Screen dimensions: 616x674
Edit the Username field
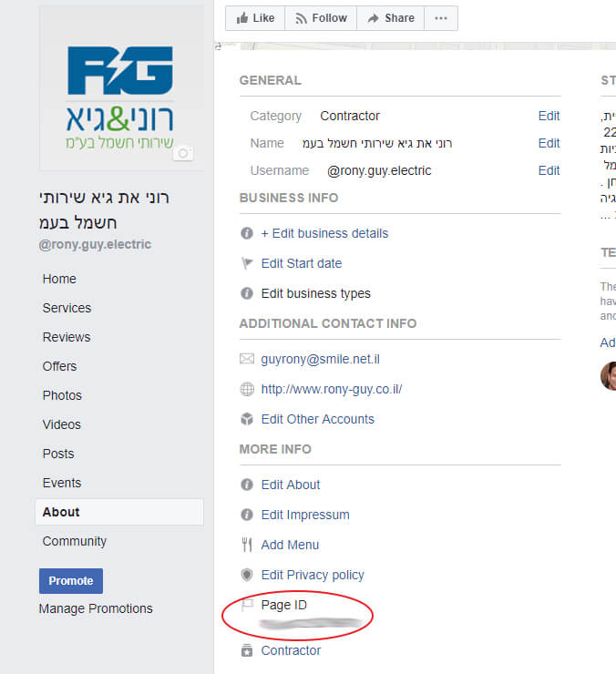(x=549, y=170)
